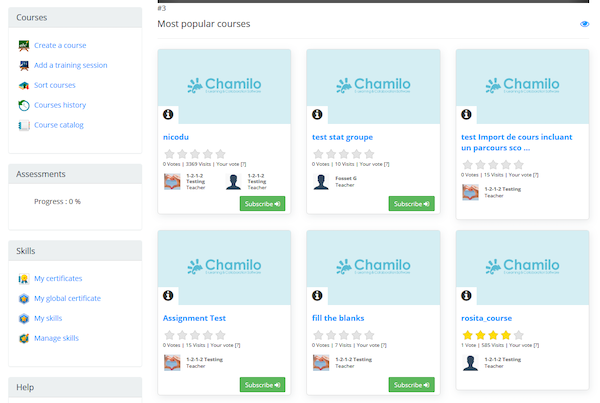
Task: Click the Course catalog book icon
Action: click(x=24, y=125)
